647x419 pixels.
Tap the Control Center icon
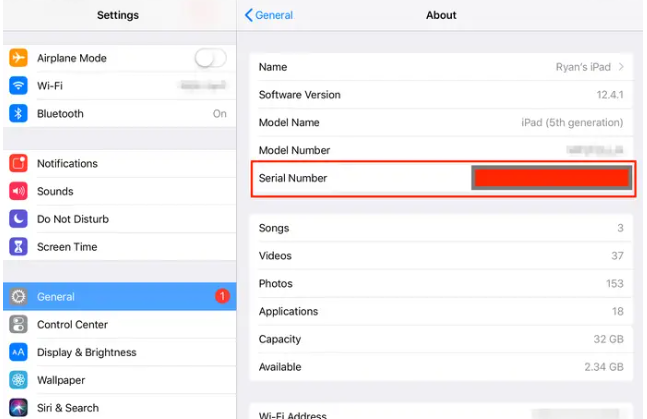tap(18, 324)
